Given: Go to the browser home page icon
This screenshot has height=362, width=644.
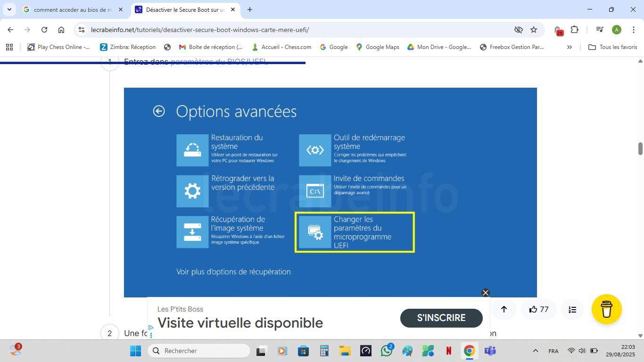Looking at the screenshot, I should pyautogui.click(x=61, y=30).
